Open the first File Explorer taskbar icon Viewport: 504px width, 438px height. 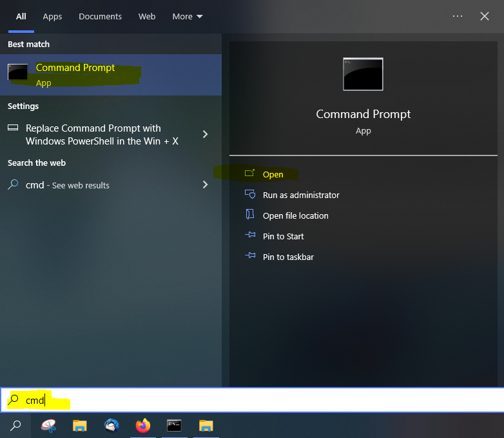(80, 425)
